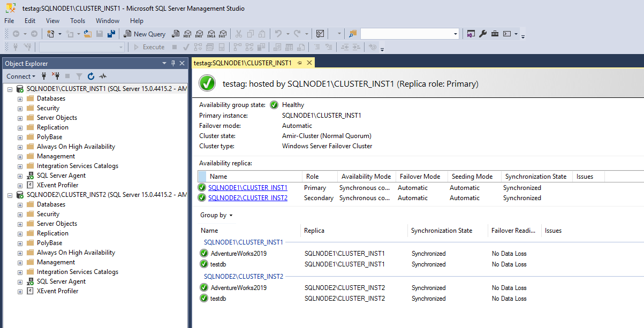Screen dimensions: 644x328
Task: Click the Database Engine Query icon
Action: click(176, 34)
